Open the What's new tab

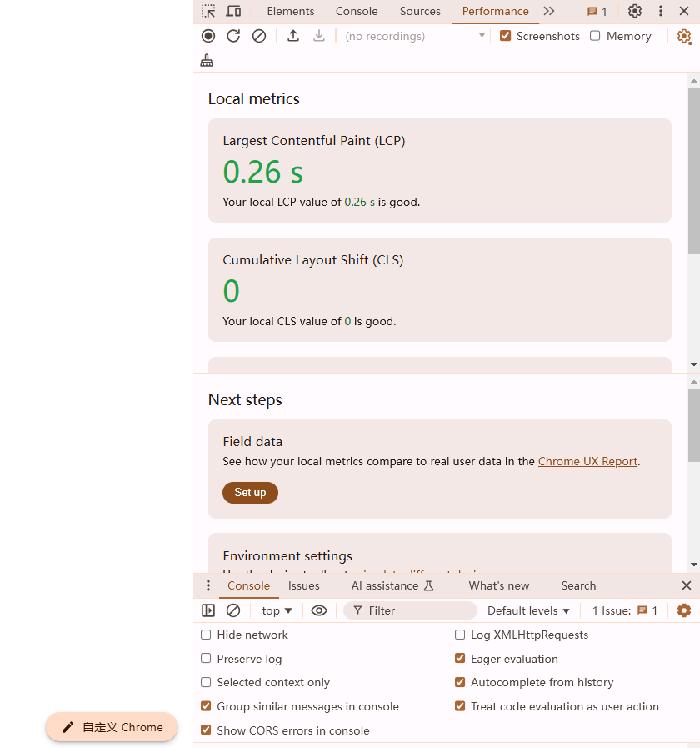click(x=499, y=585)
